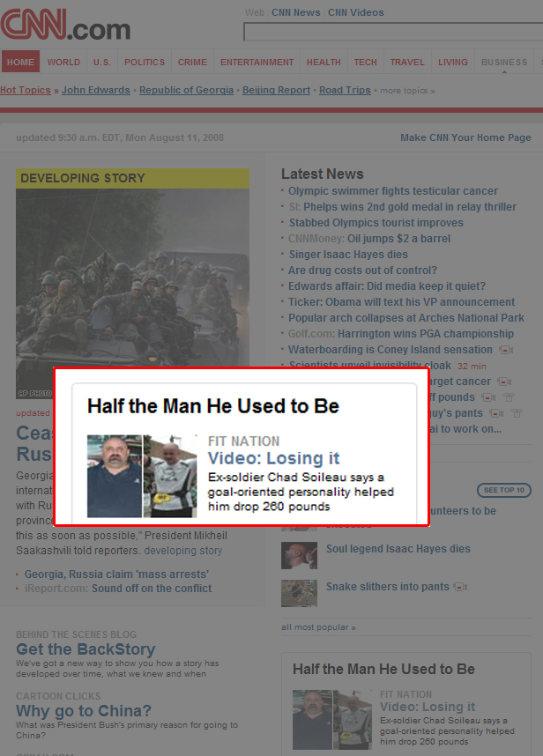This screenshot has width=543, height=756.
Task: Open the HOME navigation tab
Action: tap(21, 63)
